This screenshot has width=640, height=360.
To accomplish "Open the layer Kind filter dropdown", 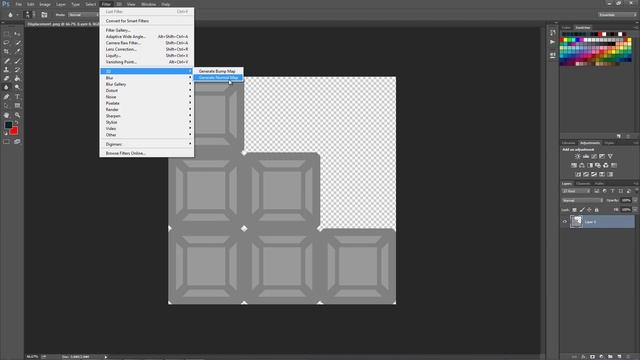I will pyautogui.click(x=576, y=191).
